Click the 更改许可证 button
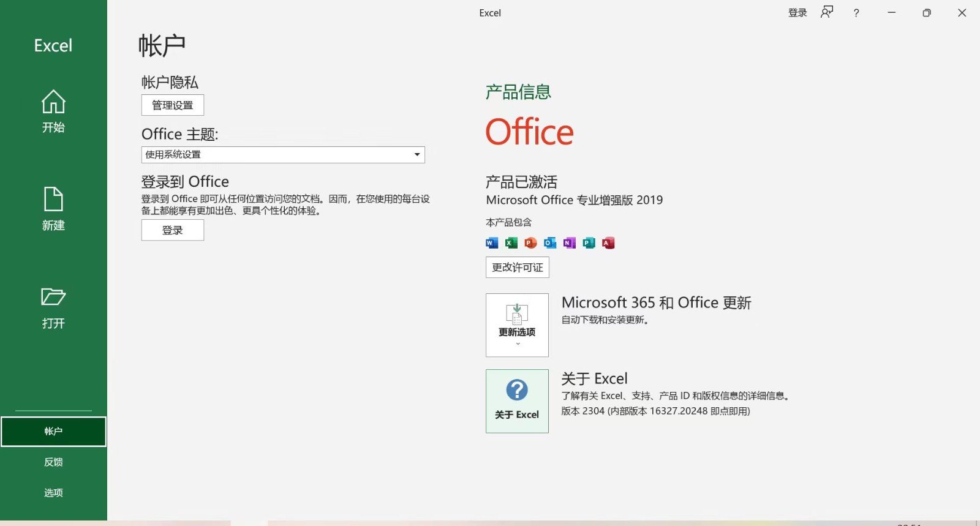 518,268
